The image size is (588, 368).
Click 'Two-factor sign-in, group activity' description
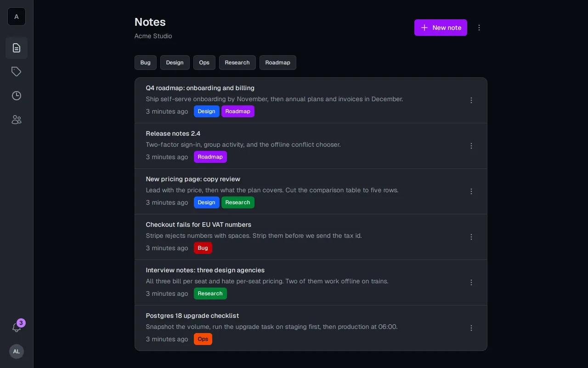[243, 144]
